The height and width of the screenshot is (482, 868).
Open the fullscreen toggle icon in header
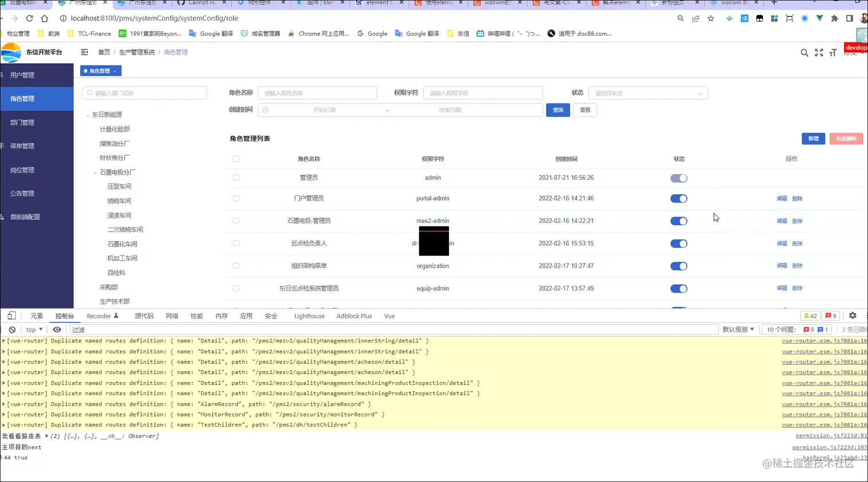click(819, 52)
